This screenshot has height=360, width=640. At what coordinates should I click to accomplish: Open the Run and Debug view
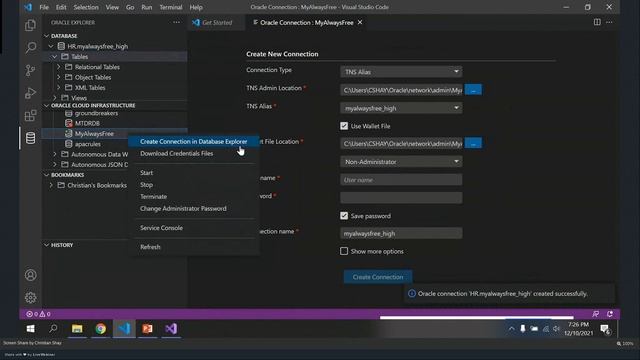30,93
